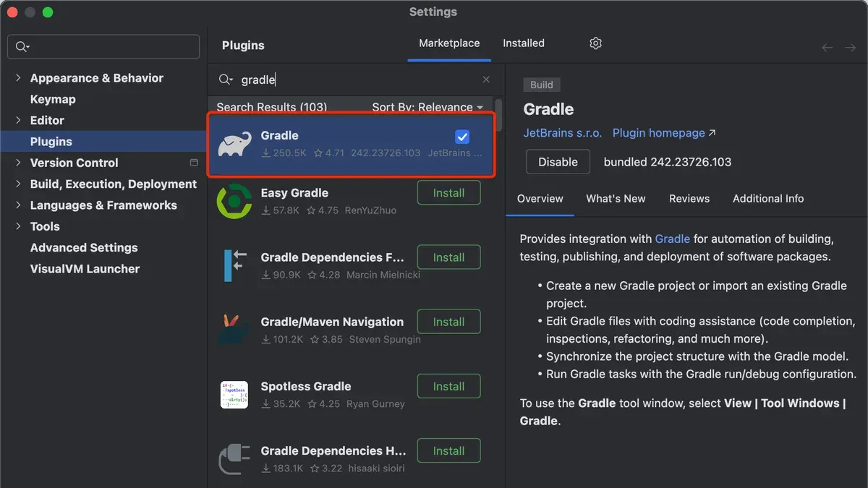
Task: Click the Plugins header title
Action: 243,45
